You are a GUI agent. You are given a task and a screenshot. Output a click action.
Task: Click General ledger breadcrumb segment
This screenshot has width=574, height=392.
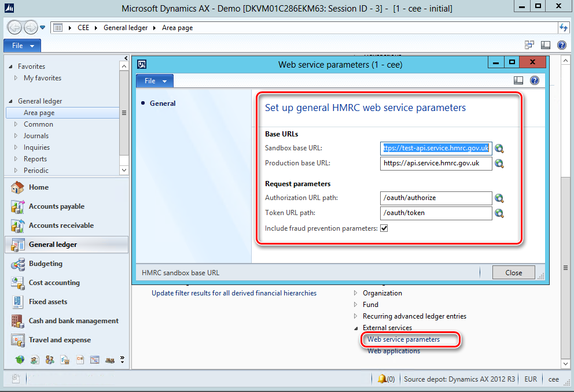(x=126, y=28)
